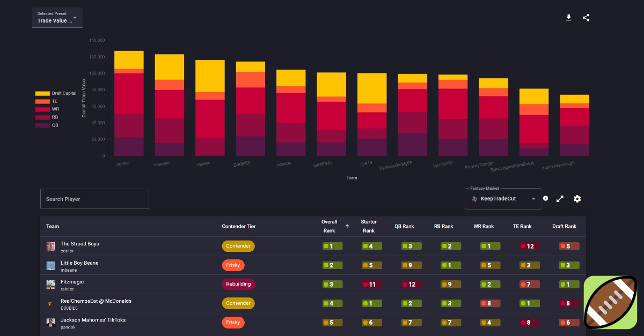The height and width of the screenshot is (336, 644).
Task: Open the Selected Preset dropdown
Action: point(57,18)
